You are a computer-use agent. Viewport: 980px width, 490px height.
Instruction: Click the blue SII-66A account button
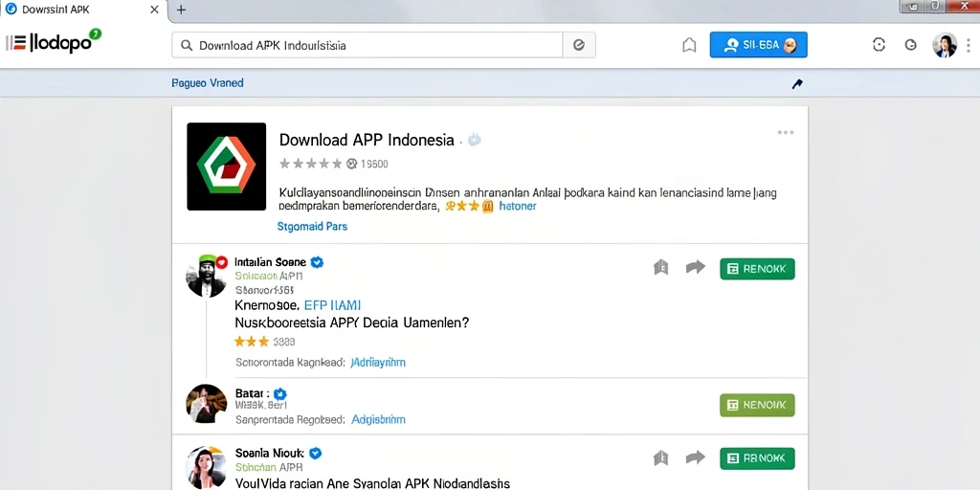(x=758, y=45)
